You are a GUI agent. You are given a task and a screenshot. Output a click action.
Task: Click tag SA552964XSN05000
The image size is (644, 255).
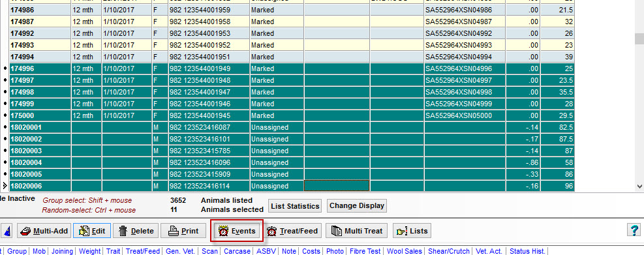[x=458, y=115]
